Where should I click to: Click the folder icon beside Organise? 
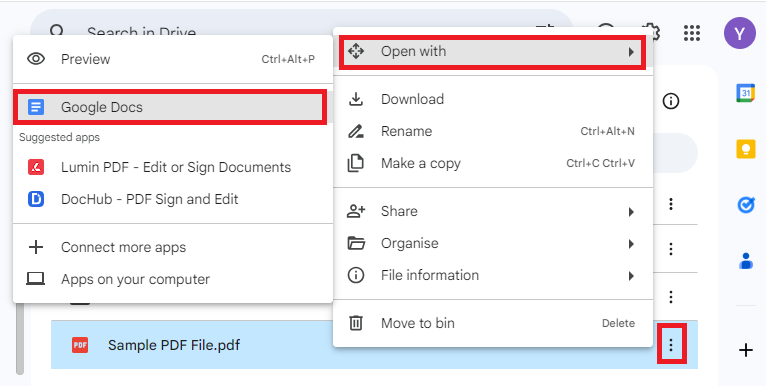[356, 243]
